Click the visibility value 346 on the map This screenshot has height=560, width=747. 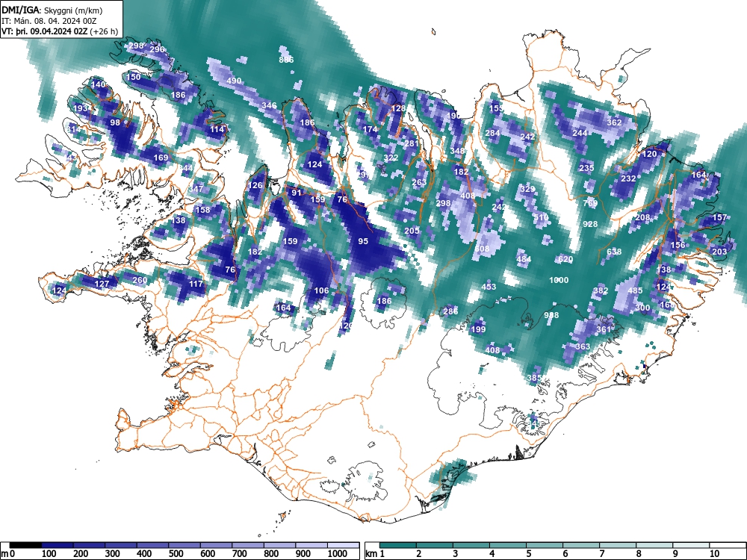(269, 105)
